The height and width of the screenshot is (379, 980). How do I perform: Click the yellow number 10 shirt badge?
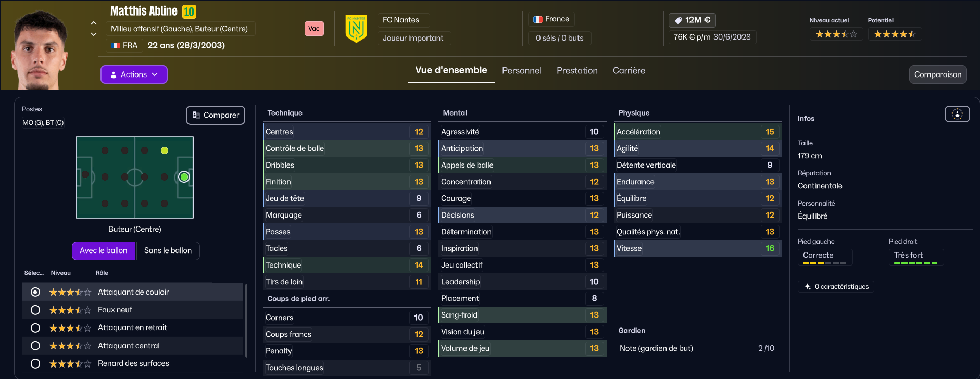pos(189,11)
